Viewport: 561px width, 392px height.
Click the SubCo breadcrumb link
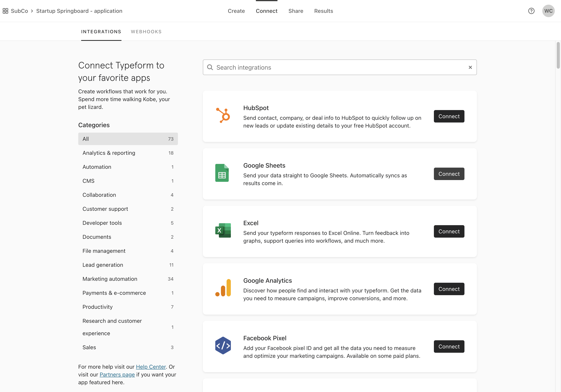point(19,11)
